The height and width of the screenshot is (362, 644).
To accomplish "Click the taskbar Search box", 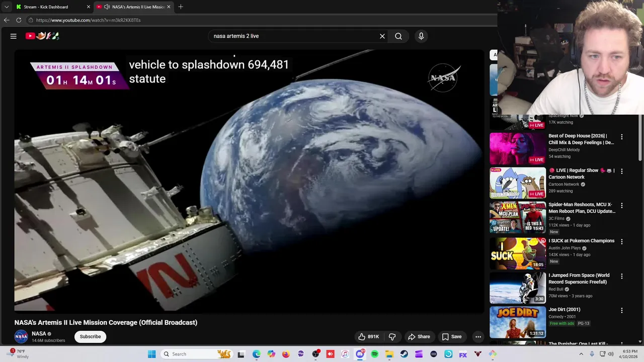I will 197,354.
